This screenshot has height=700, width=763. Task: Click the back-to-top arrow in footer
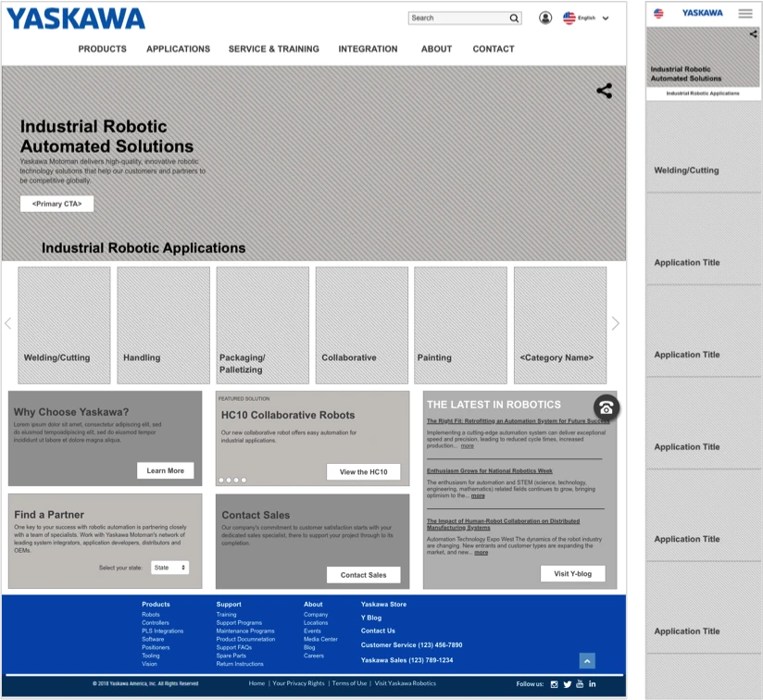[x=587, y=660]
